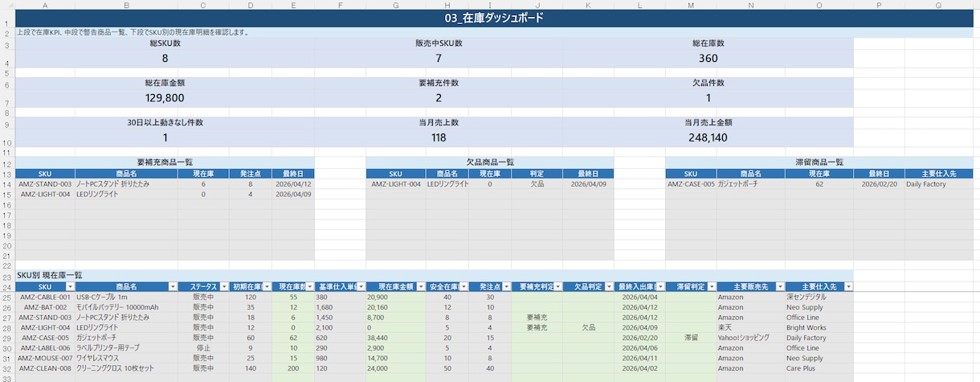
Task: Select column B header
Action: (126, 5)
